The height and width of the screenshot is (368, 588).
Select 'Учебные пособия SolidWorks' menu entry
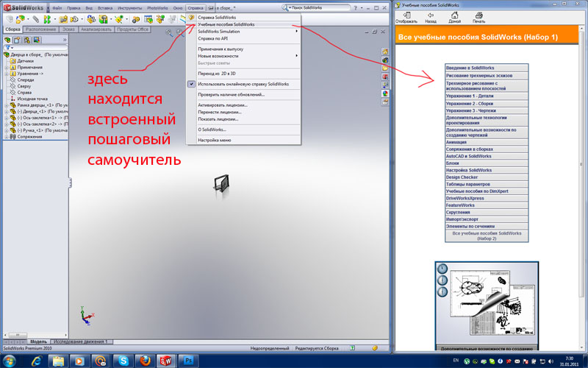point(226,24)
